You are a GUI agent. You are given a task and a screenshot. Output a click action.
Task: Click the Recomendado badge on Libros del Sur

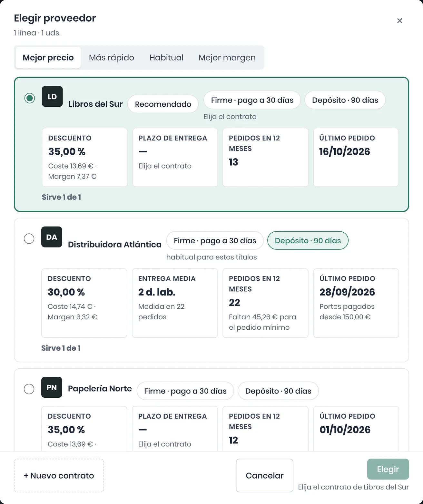163,104
